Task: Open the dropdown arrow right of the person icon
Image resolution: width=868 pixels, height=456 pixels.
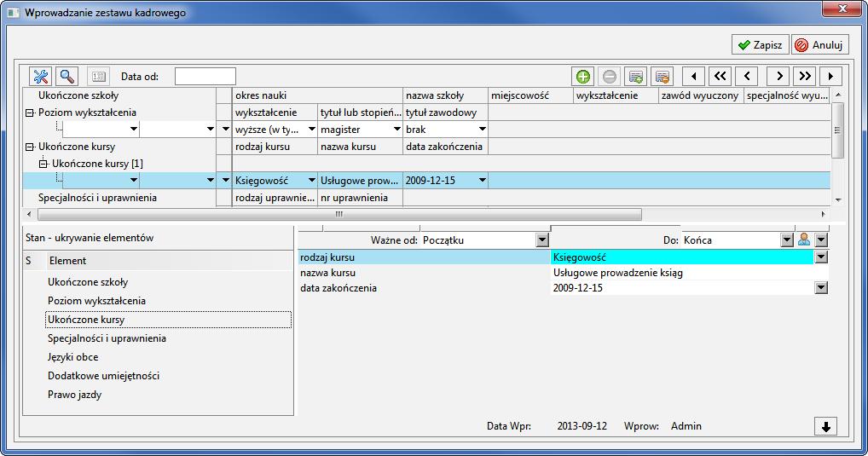Action: [821, 240]
